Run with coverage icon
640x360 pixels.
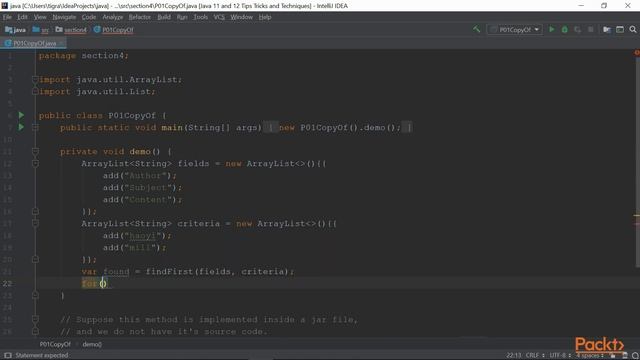[578, 29]
